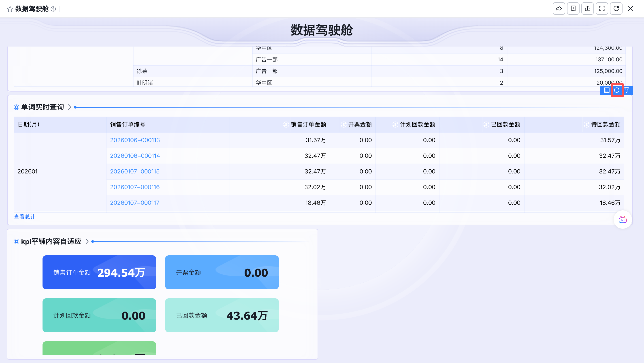Click the bookmark add icon in top toolbar

(x=573, y=9)
